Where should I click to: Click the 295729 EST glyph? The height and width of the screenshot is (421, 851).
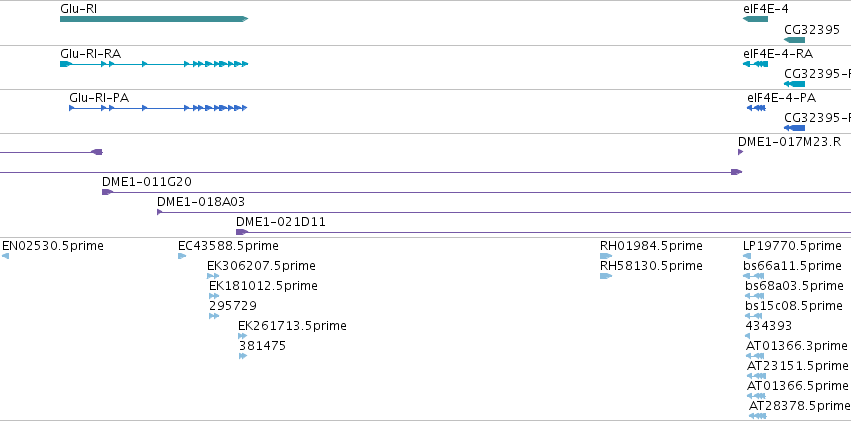tap(214, 316)
